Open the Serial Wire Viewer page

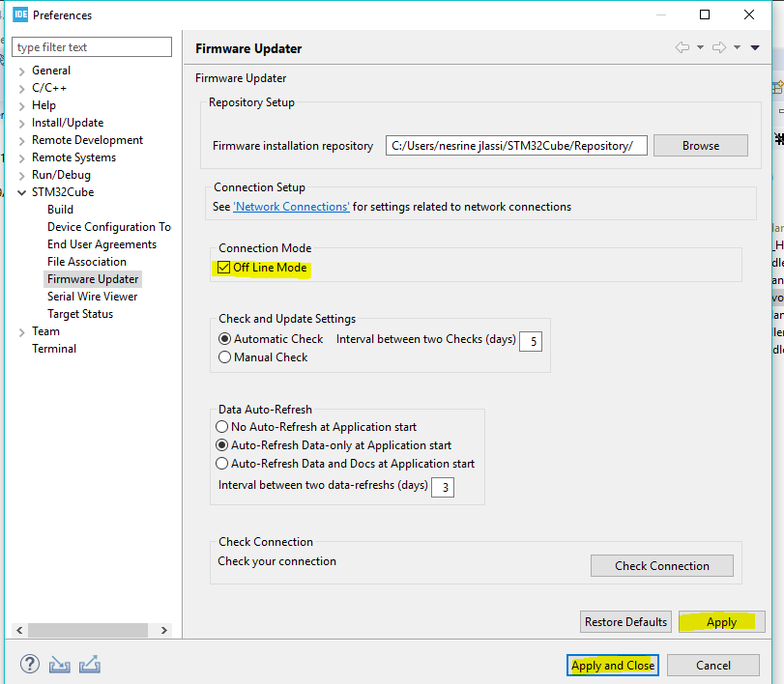(x=93, y=297)
